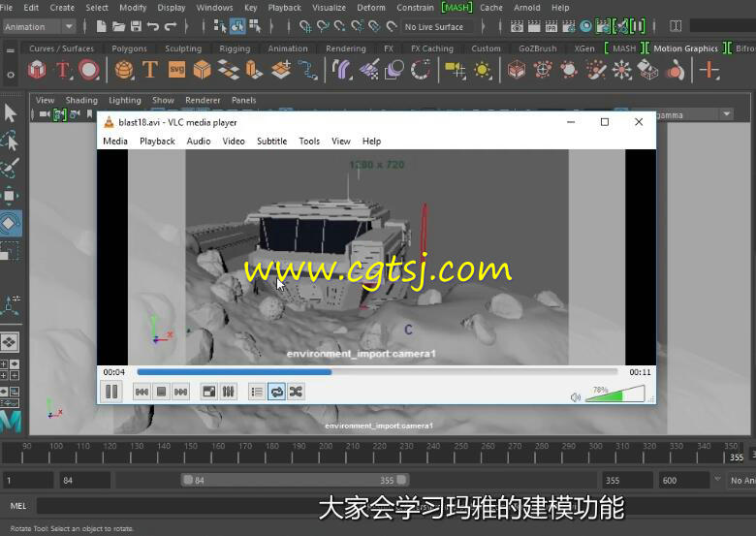Mute VLC audio speaker icon
Viewport: 756px width, 536px height.
point(575,397)
